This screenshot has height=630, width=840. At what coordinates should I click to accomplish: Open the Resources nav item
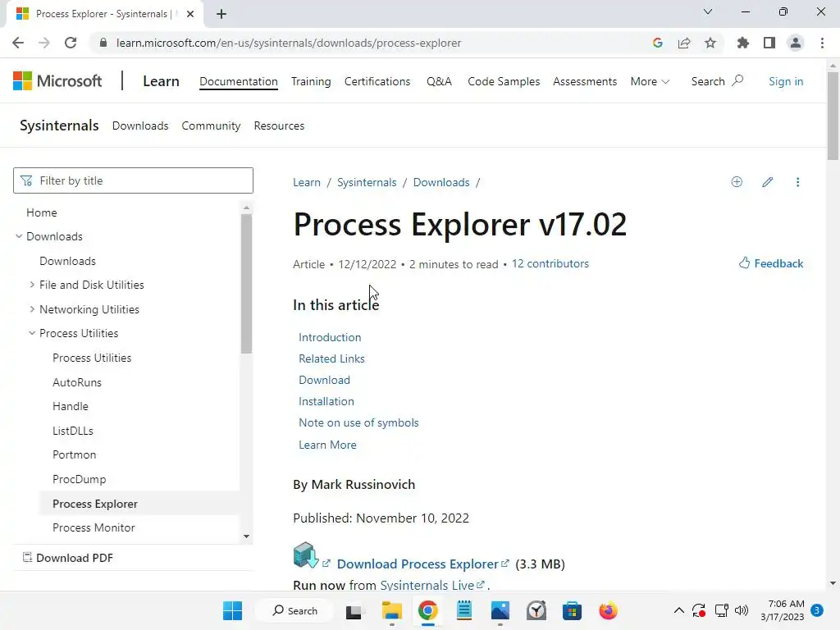[279, 126]
